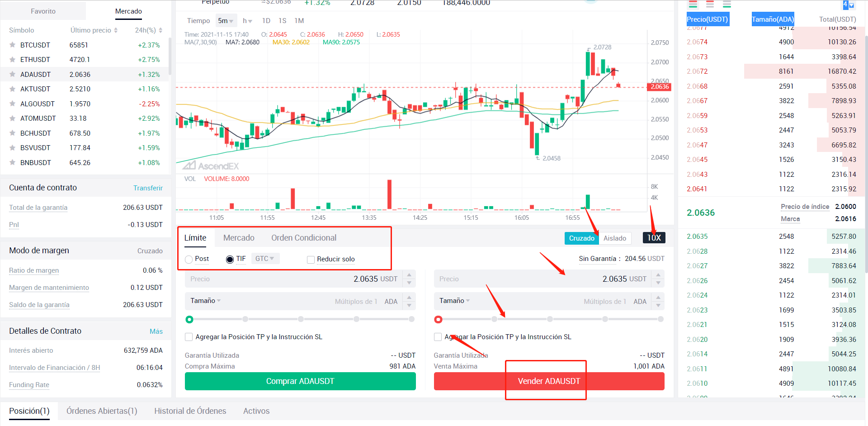Image resolution: width=868 pixels, height=426 pixels.
Task: Select the Mercado order type tab
Action: [x=239, y=238]
